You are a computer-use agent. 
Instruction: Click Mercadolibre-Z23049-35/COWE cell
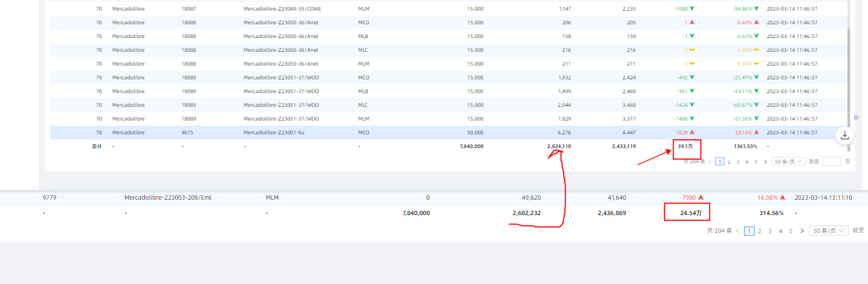pos(282,9)
